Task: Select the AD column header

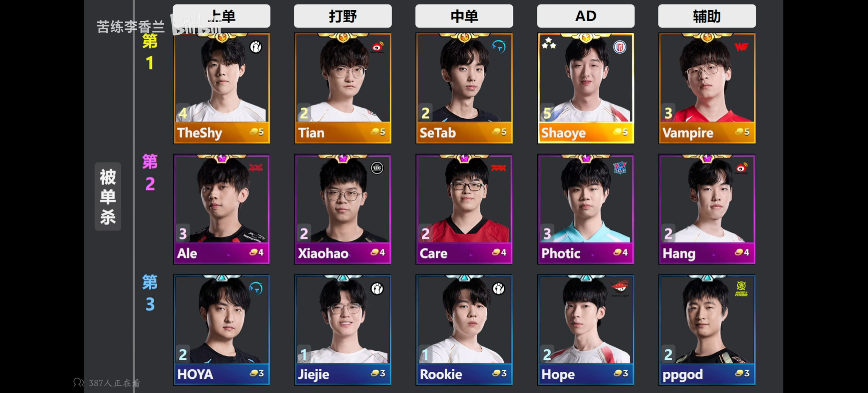Action: click(x=586, y=16)
